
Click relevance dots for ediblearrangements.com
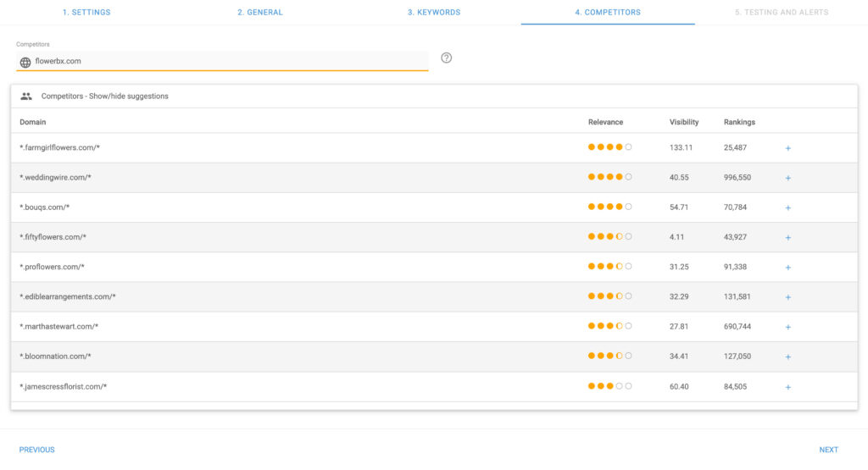pyautogui.click(x=609, y=296)
